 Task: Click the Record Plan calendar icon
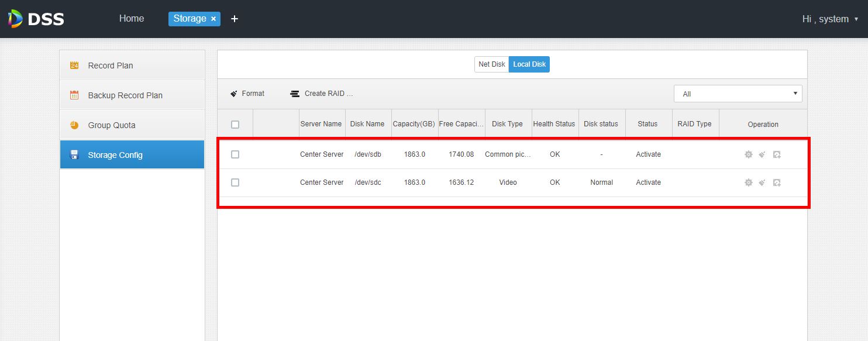[74, 66]
